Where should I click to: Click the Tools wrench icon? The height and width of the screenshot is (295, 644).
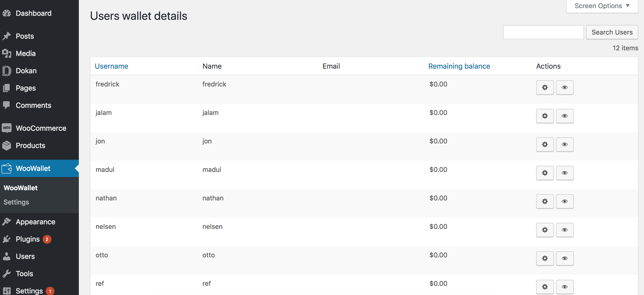tap(7, 274)
